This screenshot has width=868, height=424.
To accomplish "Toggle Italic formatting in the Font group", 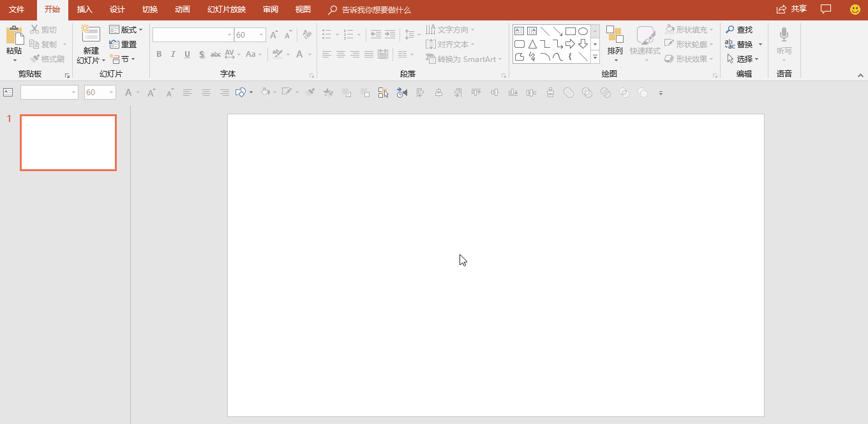I will [173, 54].
